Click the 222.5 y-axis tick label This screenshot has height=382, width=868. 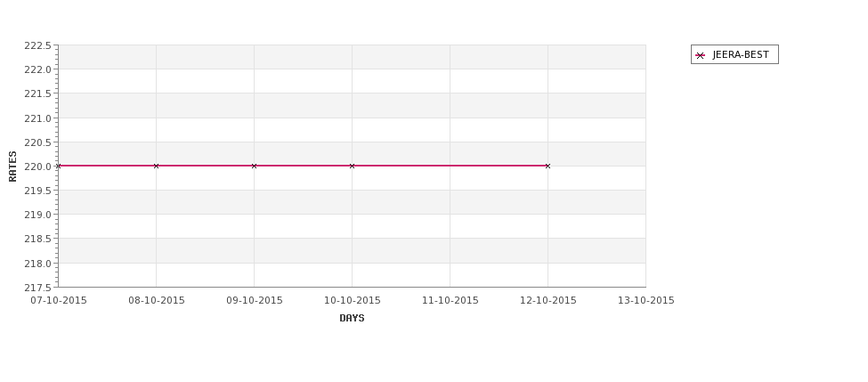tap(37, 46)
